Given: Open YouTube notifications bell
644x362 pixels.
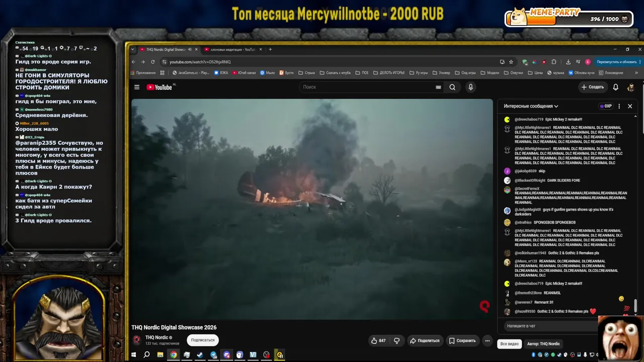Looking at the screenshot, I should 615,87.
